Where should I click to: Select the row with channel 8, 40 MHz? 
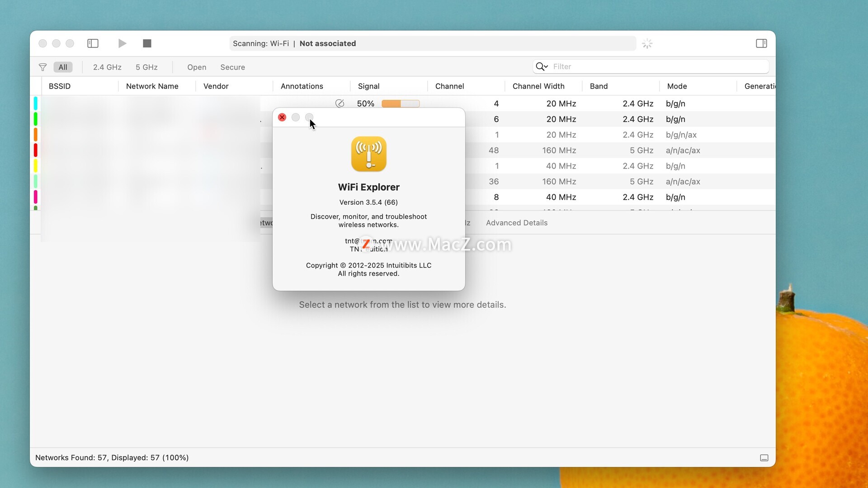click(x=620, y=197)
